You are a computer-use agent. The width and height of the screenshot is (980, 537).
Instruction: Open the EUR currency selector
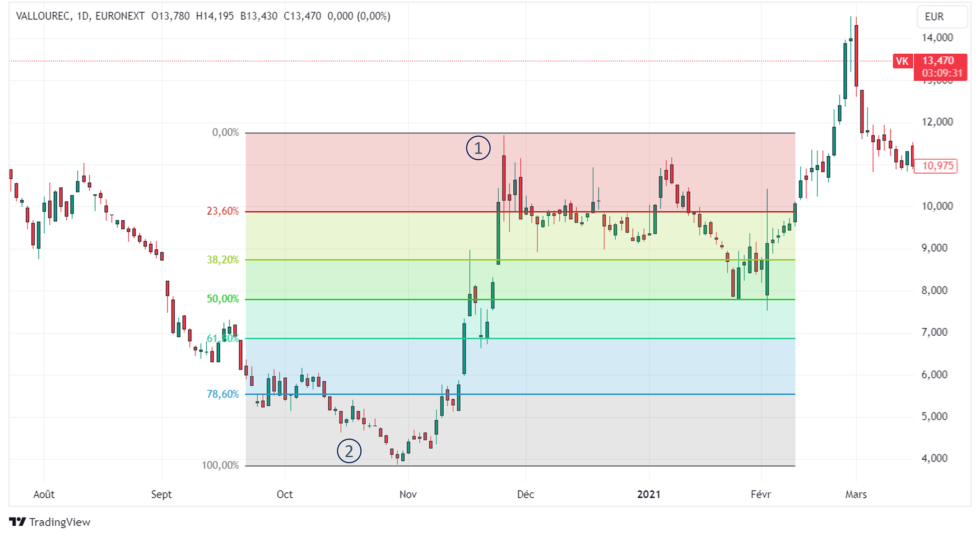(x=942, y=17)
